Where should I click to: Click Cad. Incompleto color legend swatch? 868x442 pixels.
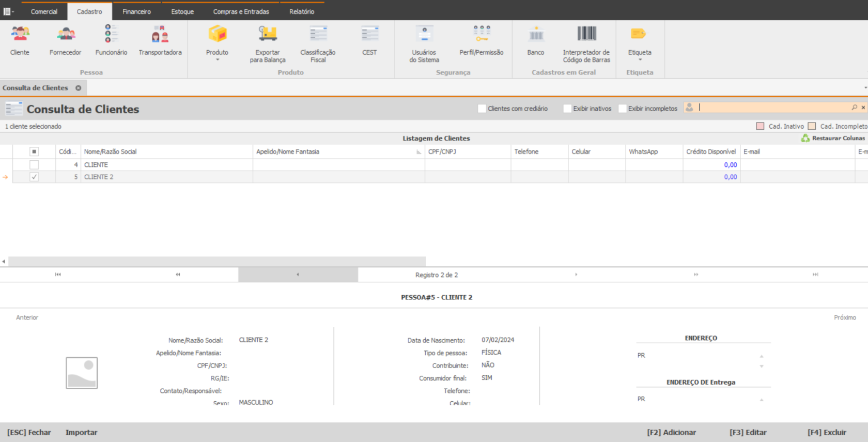coord(812,126)
